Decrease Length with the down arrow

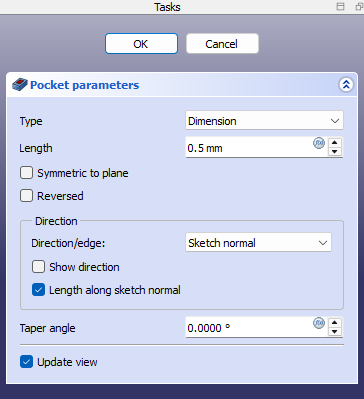(335, 152)
